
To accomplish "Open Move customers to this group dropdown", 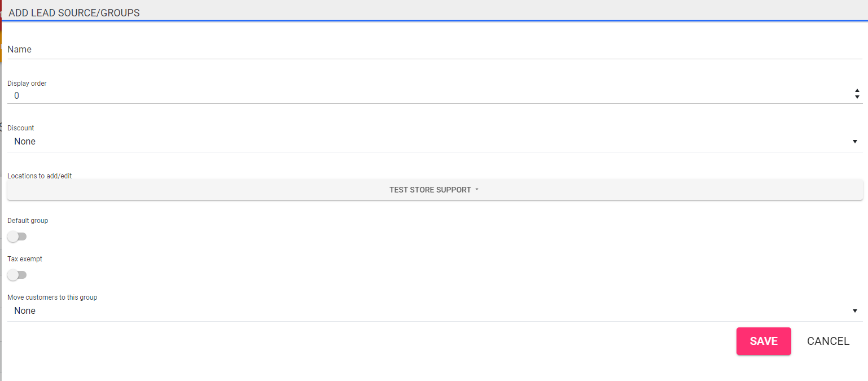I will coord(429,311).
